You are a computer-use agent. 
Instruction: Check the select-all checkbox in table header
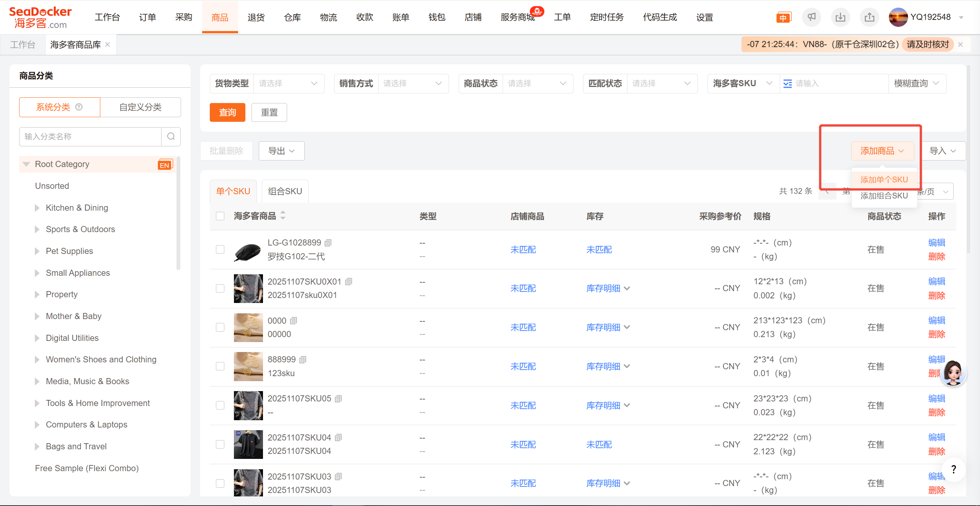(x=220, y=216)
